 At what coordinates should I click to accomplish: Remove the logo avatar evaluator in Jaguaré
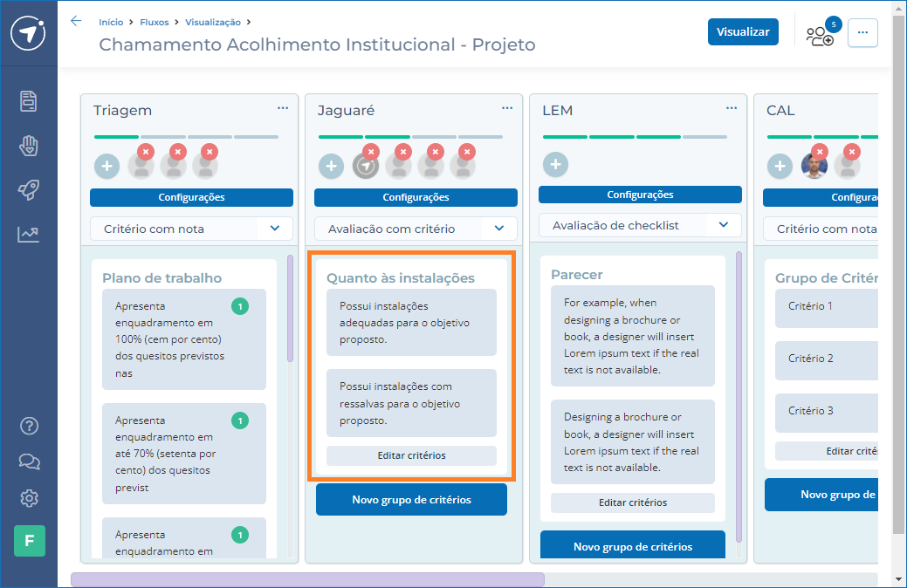(371, 152)
